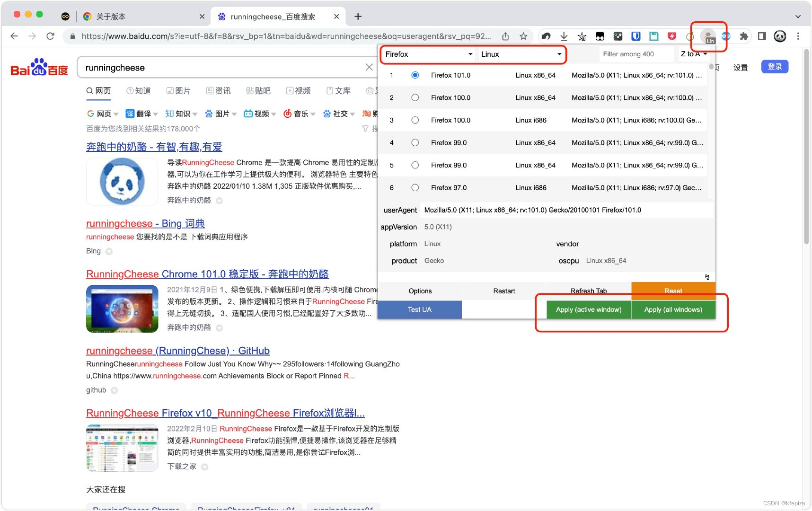The image size is (812, 511).
Task: Click the Filter among 400 input field
Action: coord(636,54)
